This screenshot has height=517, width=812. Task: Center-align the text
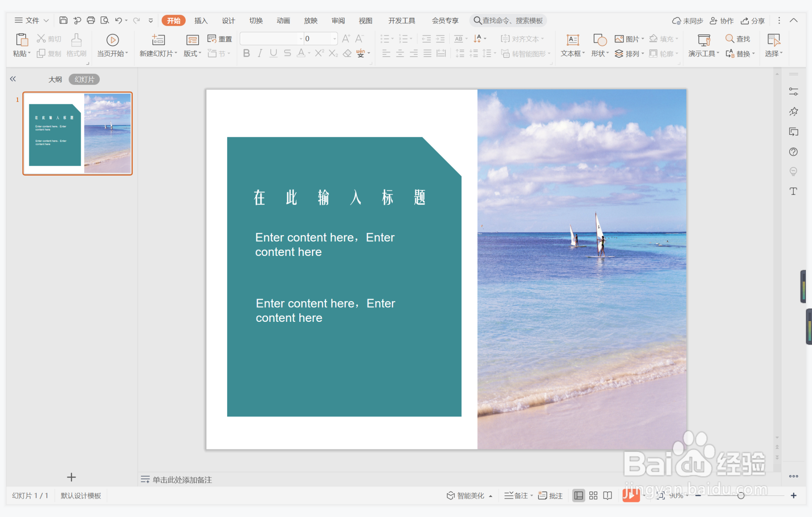400,53
